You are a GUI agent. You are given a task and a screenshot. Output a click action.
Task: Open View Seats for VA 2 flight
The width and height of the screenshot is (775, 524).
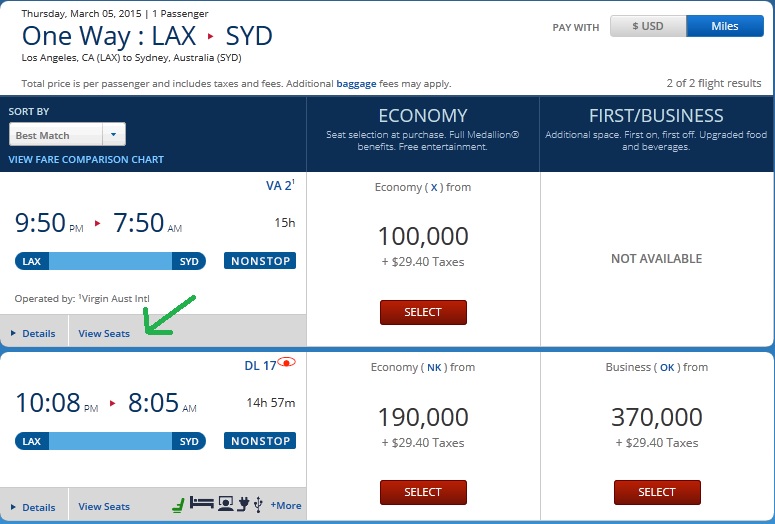tap(104, 334)
